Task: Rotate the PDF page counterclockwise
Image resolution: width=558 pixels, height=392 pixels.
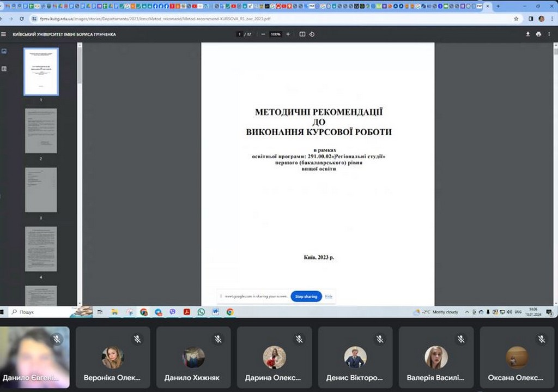Action: coord(312,34)
